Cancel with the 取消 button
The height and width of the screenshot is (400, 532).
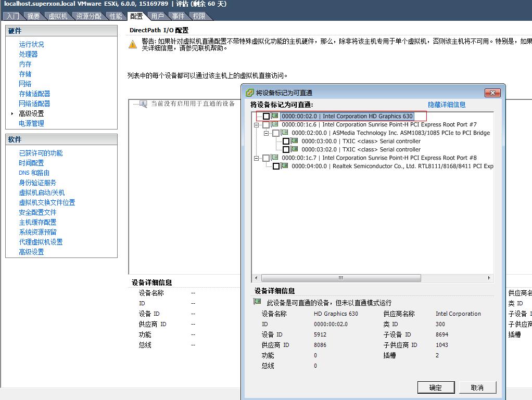(477, 388)
